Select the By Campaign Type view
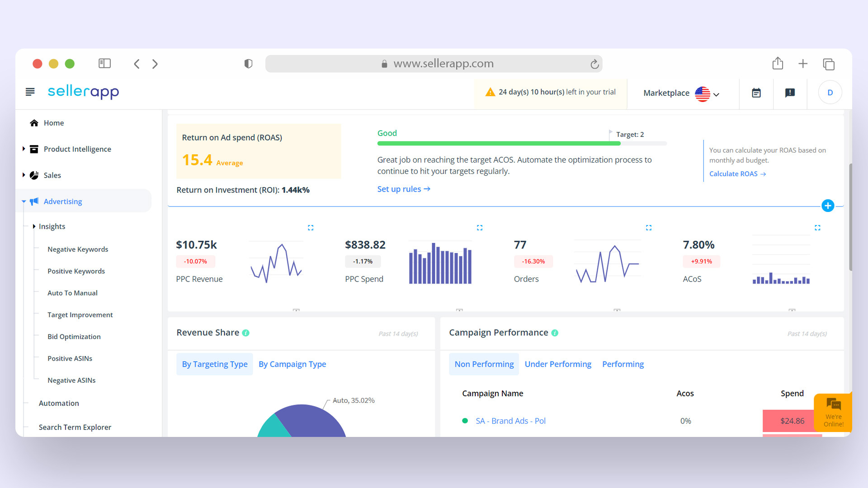 pyautogui.click(x=292, y=364)
